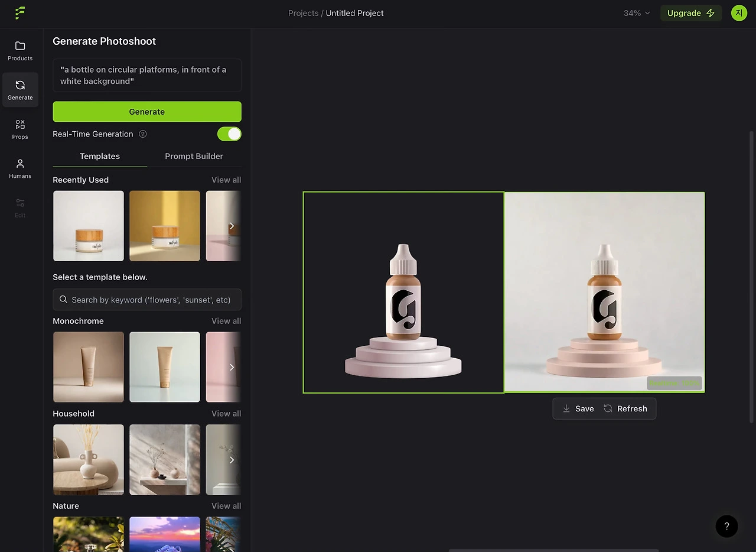Open the Humans panel in the sidebar
756x552 pixels.
[x=20, y=168]
